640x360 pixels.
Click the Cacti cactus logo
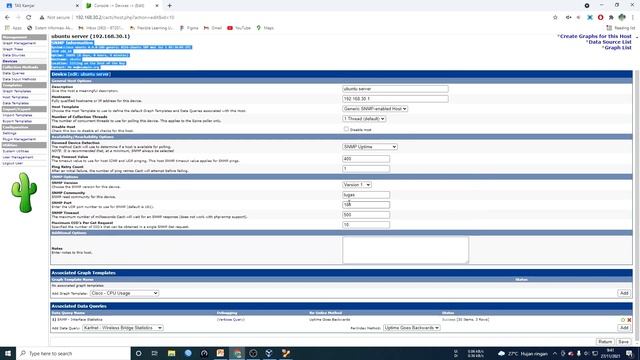pyautogui.click(x=24, y=192)
